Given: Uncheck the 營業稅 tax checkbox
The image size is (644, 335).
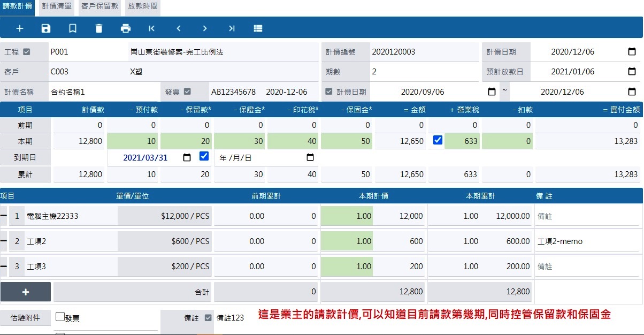Looking at the screenshot, I should [x=438, y=140].
